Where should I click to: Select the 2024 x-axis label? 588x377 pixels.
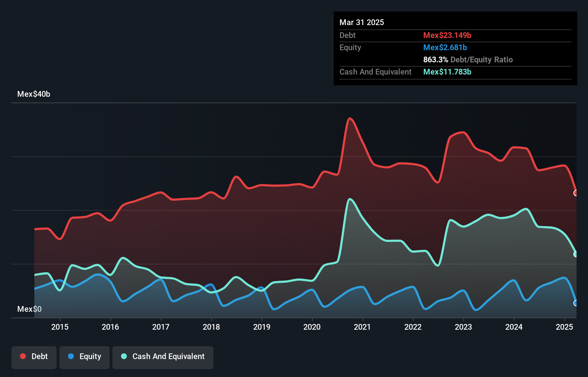click(514, 327)
